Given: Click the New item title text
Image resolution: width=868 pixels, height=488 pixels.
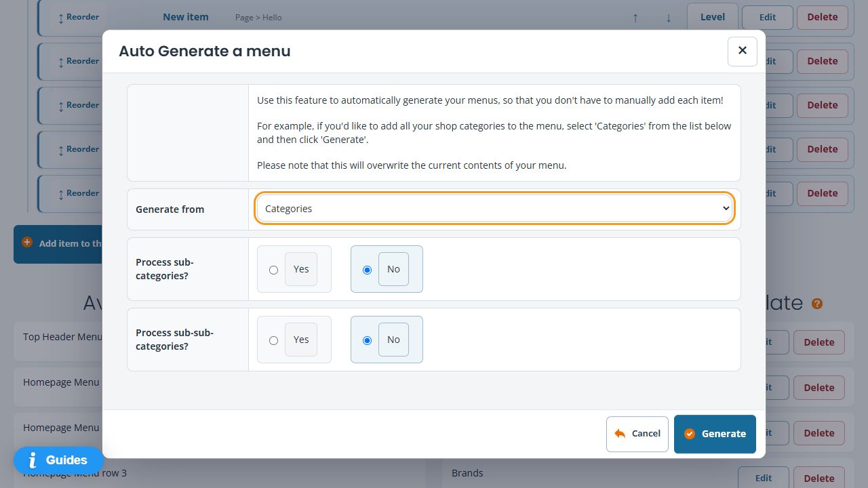Looking at the screenshot, I should 186,17.
